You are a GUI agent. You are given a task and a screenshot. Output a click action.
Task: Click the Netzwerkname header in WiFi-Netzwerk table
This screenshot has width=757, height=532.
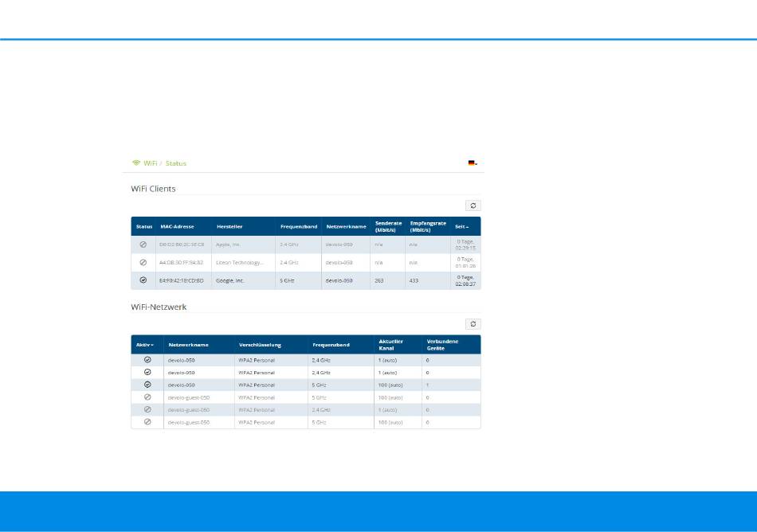point(189,345)
